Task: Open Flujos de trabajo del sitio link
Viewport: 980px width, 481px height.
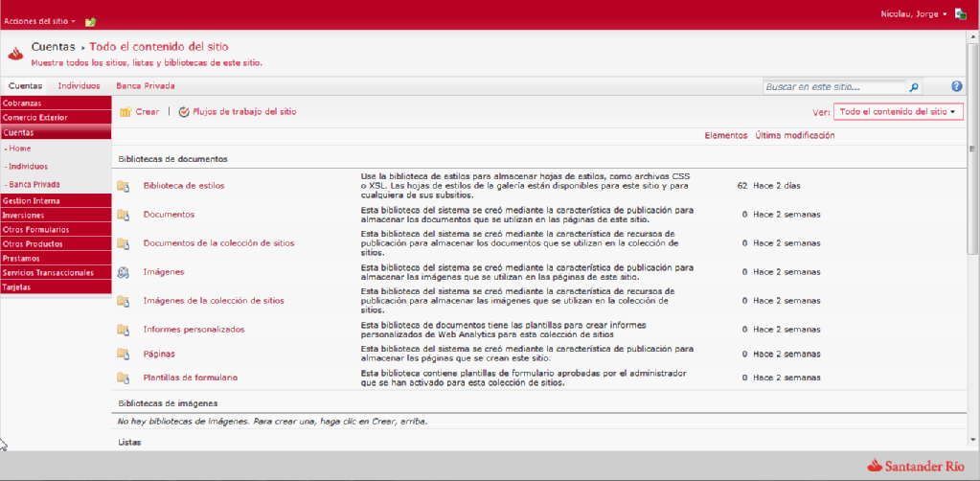Action: (244, 112)
